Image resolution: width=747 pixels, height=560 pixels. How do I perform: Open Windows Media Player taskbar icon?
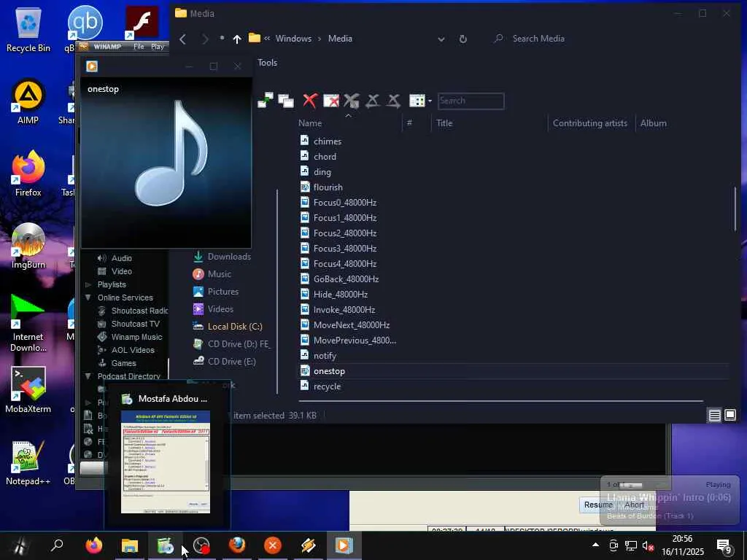(x=344, y=545)
